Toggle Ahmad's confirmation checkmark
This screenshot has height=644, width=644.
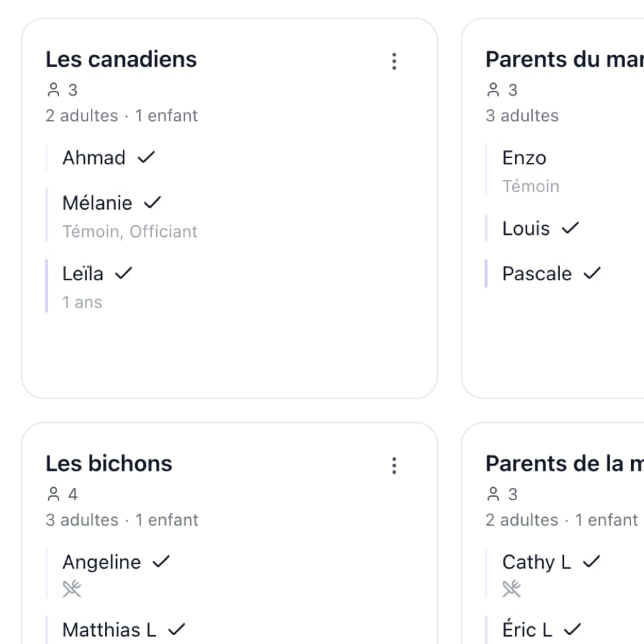(x=147, y=156)
